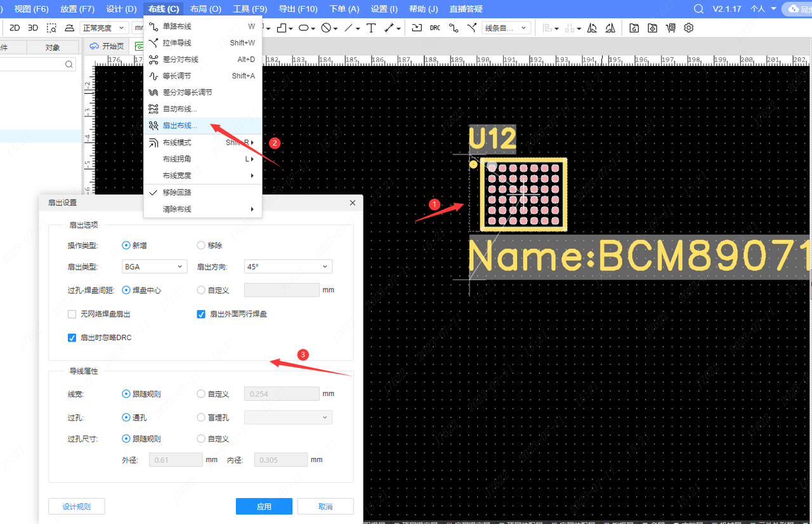The width and height of the screenshot is (812, 524).
Task: Choose 自动布线 menu entry
Action: pyautogui.click(x=203, y=108)
